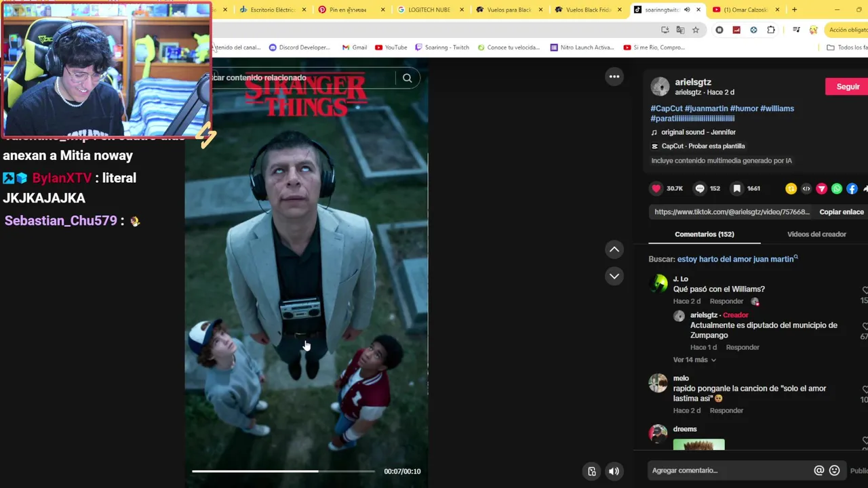Expand 'Ver 14 más' replies
868x488 pixels.
694,360
